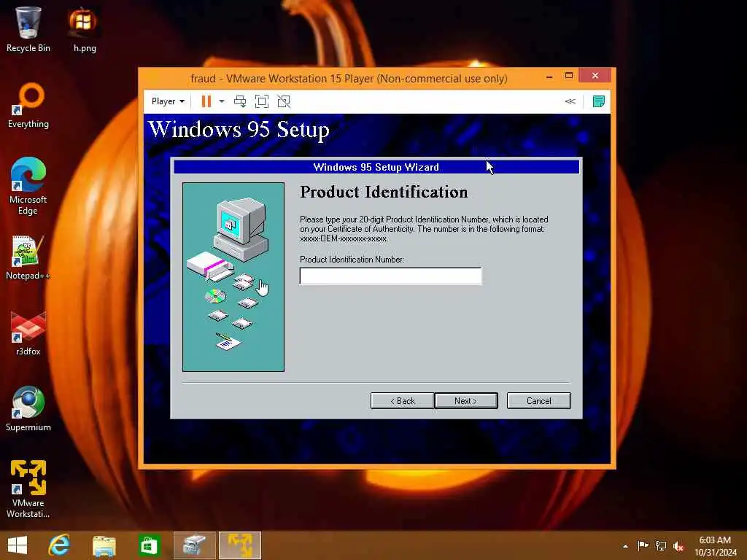Open the Player menu dropdown
This screenshot has width=747, height=560.
click(x=168, y=101)
